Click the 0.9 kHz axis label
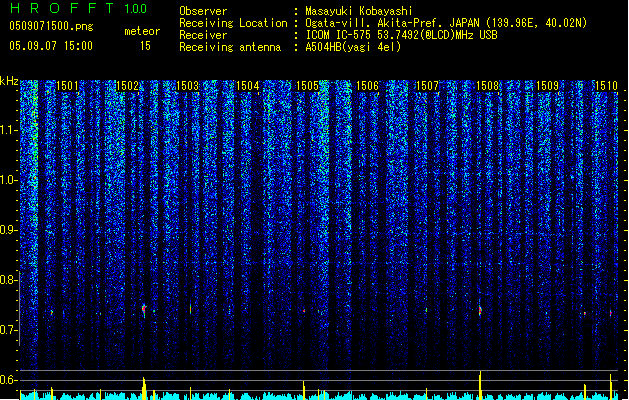The image size is (629, 400). pos(8,230)
